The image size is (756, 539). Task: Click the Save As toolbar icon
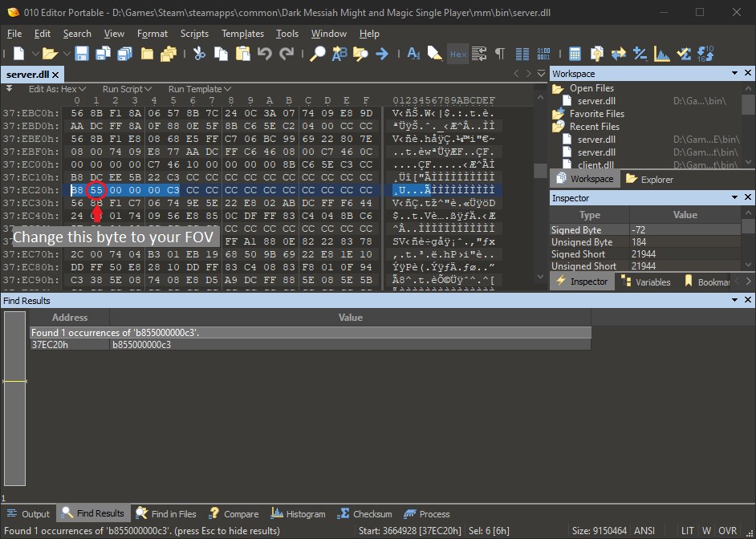104,54
